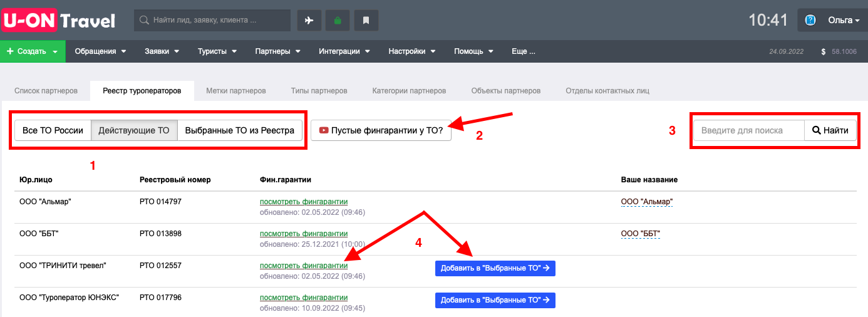The width and height of the screenshot is (868, 317).
Task: Expand the Партнеры menu
Action: point(277,51)
